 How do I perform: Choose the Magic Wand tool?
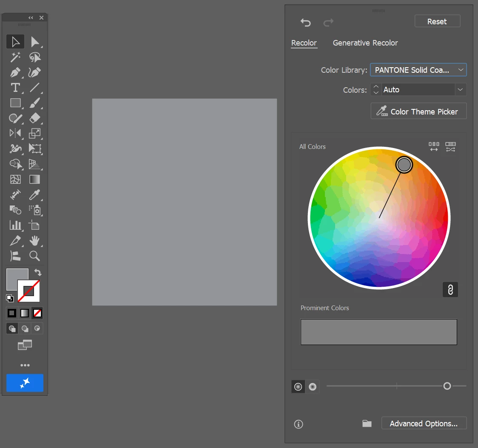15,57
